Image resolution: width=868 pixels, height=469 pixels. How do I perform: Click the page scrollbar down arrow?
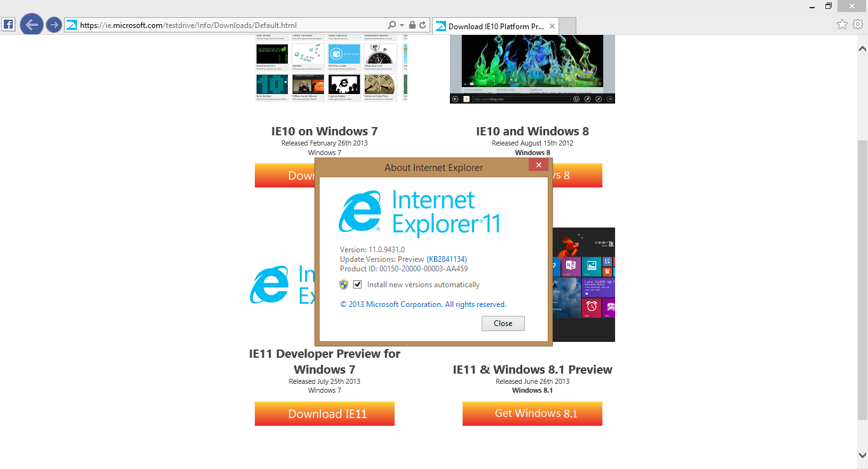862,455
